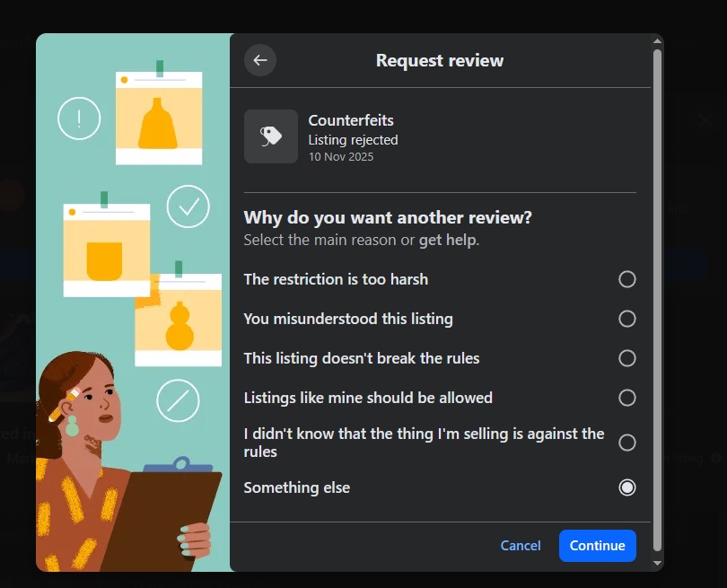The image size is (727, 588).
Task: Choose "You misunderstood this listing" radio
Action: (x=626, y=319)
